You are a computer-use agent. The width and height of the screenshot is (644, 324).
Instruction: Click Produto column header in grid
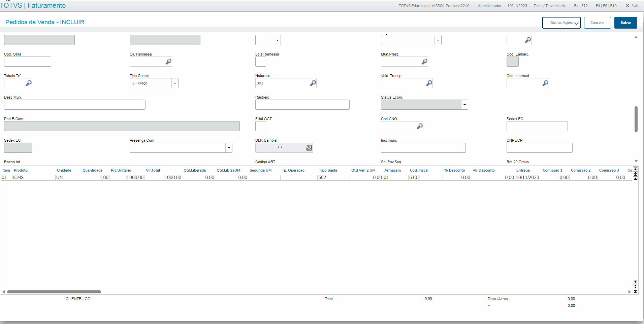coord(21,170)
